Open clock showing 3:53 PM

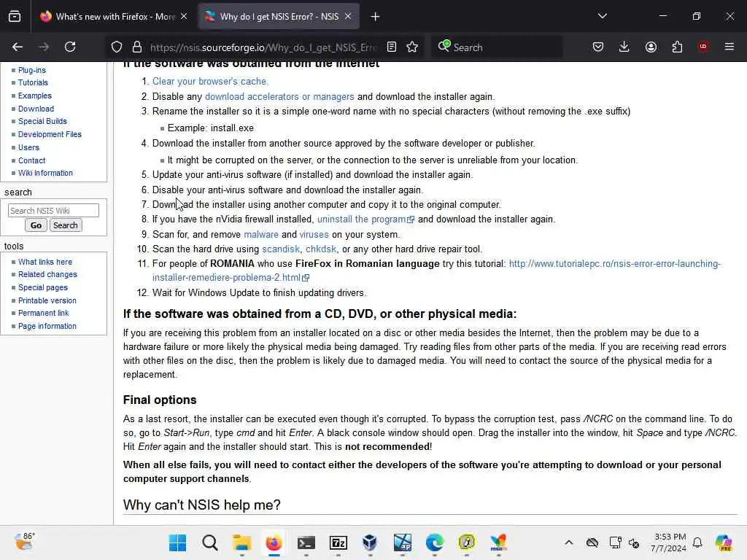pyautogui.click(x=670, y=542)
